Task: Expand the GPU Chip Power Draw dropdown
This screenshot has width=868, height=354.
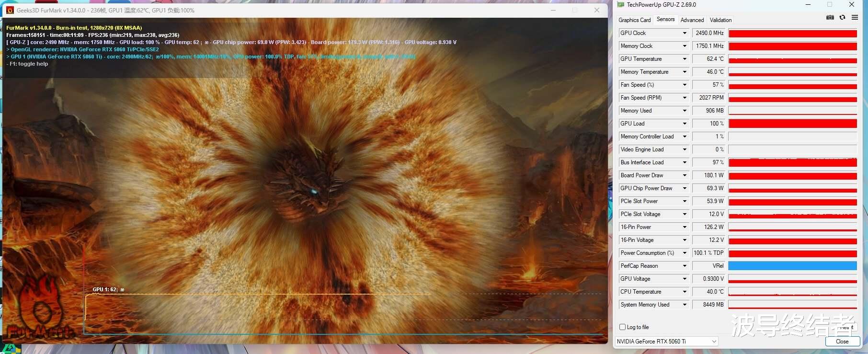Action: (685, 188)
